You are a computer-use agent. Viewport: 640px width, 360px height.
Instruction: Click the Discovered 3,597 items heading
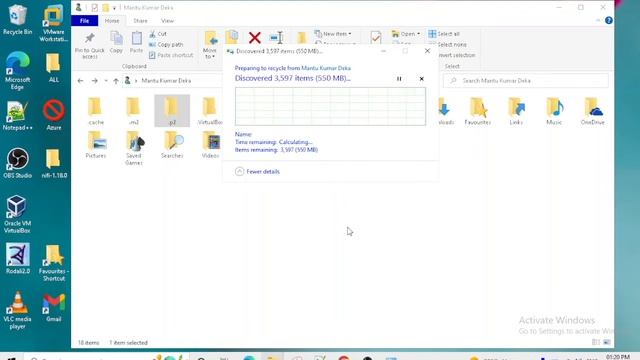point(292,78)
